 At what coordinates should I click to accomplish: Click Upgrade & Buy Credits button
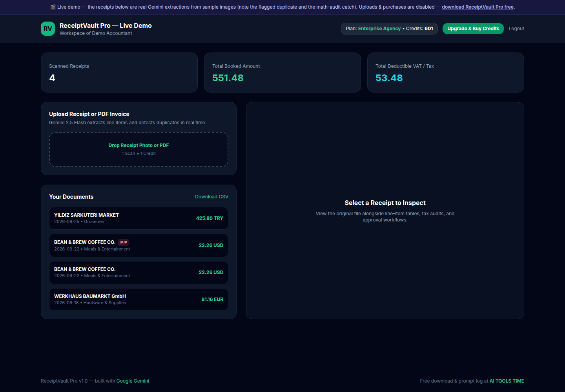click(473, 29)
